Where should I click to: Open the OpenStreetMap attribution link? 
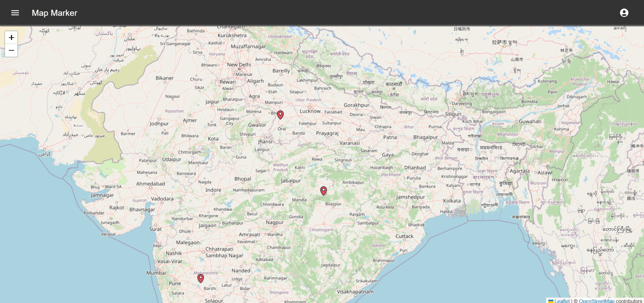[596, 301]
